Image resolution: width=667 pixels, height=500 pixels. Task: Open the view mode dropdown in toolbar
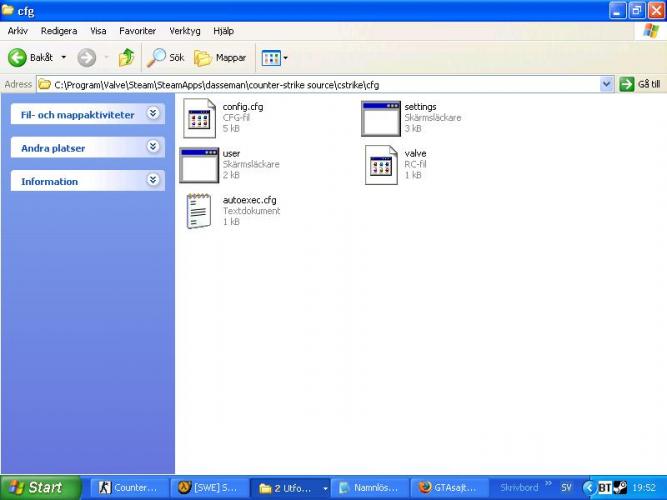click(274, 58)
